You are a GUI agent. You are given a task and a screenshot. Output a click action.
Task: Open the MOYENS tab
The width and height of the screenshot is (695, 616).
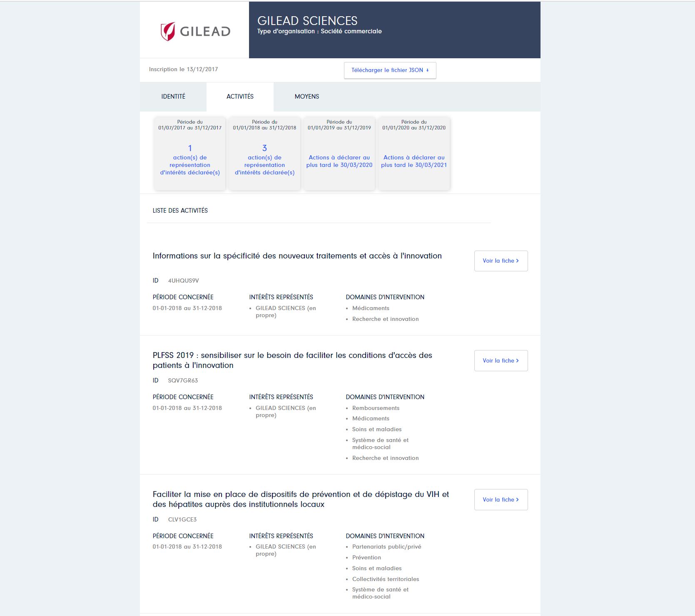pyautogui.click(x=307, y=97)
